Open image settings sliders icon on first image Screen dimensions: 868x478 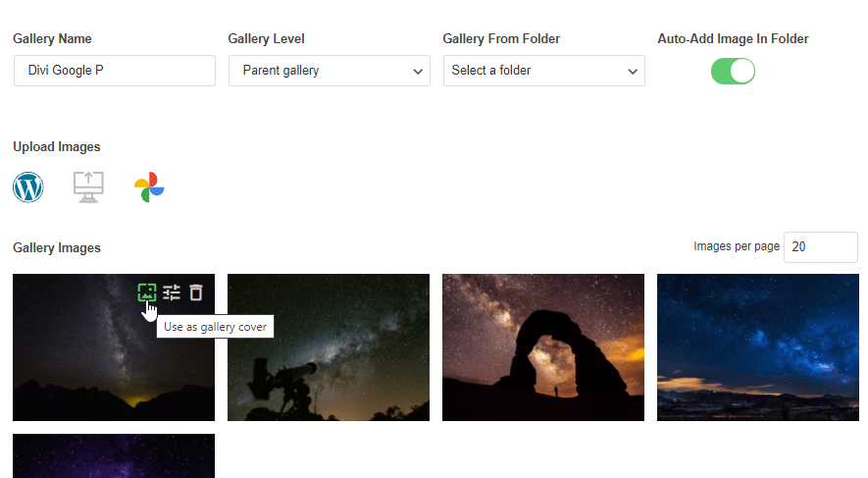point(172,292)
